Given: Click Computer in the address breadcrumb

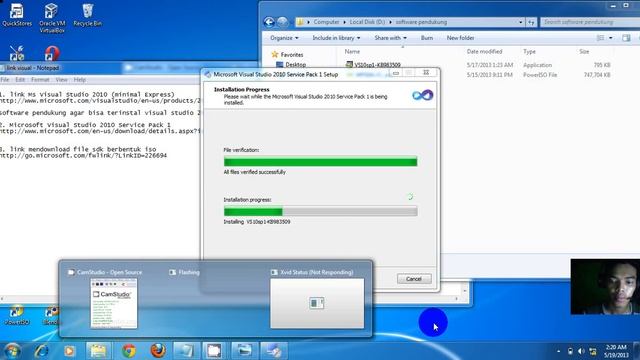Looking at the screenshot, I should [326, 22].
